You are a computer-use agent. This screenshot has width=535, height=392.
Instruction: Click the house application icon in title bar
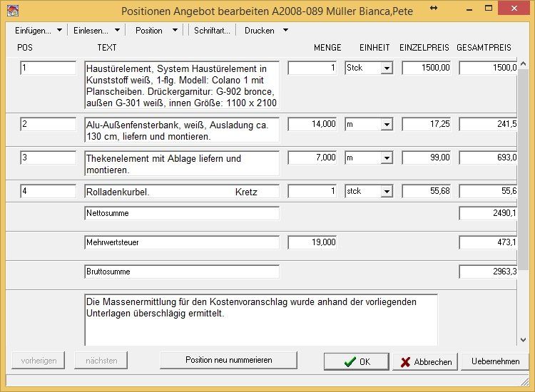pyautogui.click(x=13, y=11)
